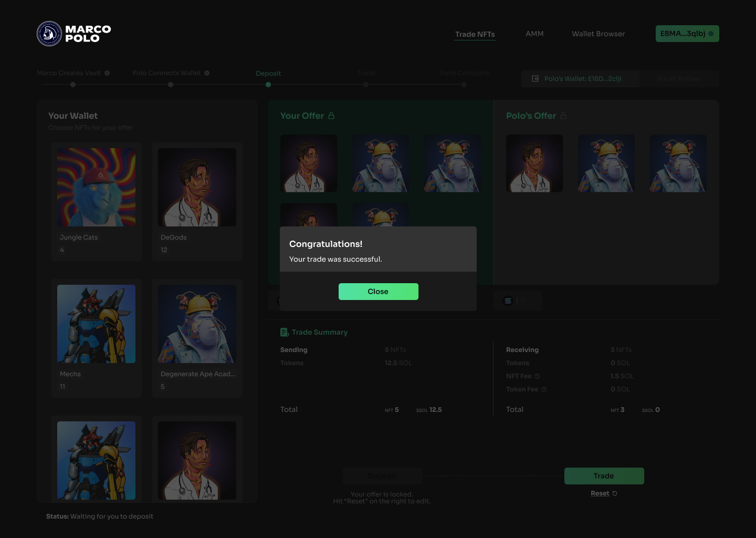756x538 pixels.
Task: Click the lock icon beside Polo's Offer
Action: pyautogui.click(x=563, y=116)
